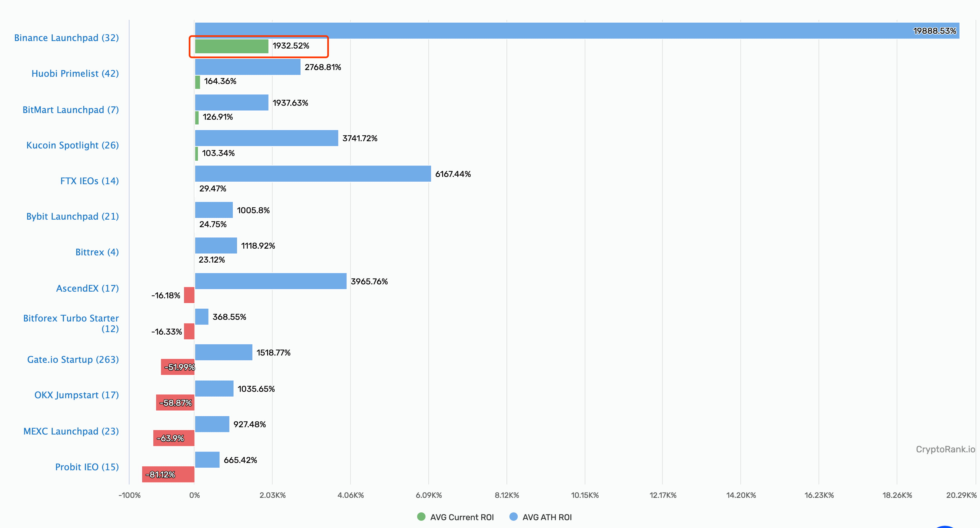The height and width of the screenshot is (528, 980).
Task: Select the Bittrex (4) platform label
Action: (97, 252)
